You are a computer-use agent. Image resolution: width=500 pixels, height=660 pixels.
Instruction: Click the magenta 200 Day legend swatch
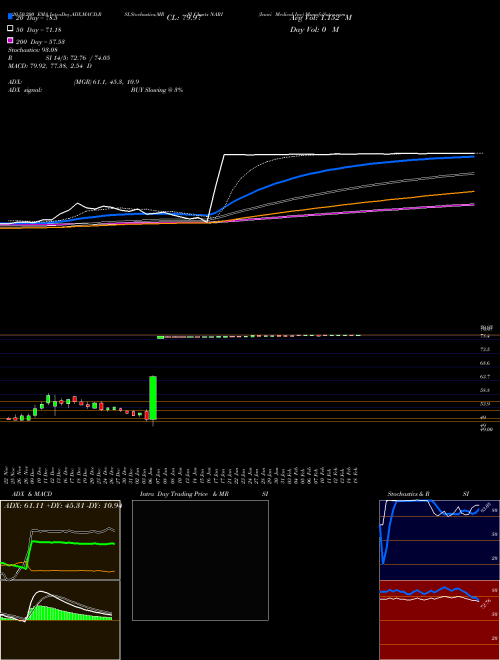[11, 40]
